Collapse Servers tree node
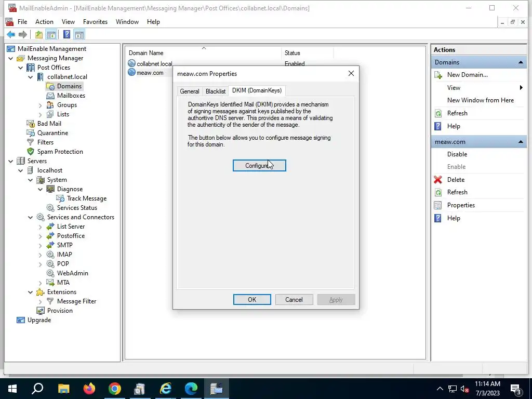This screenshot has height=399, width=532. click(11, 161)
